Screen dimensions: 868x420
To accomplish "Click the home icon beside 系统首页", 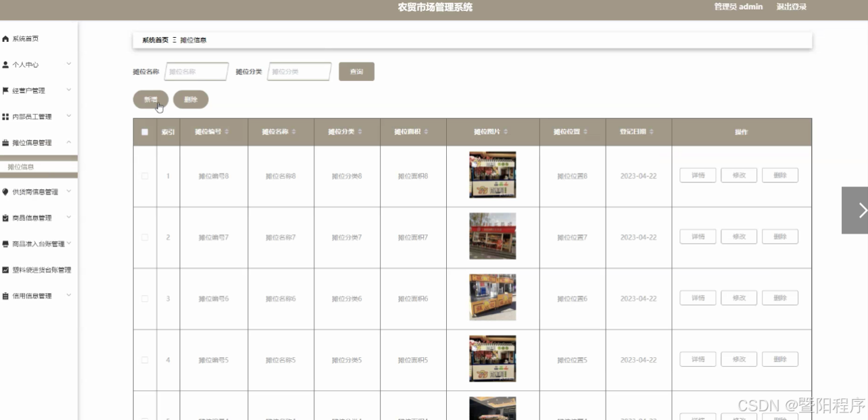I will 5,39.
